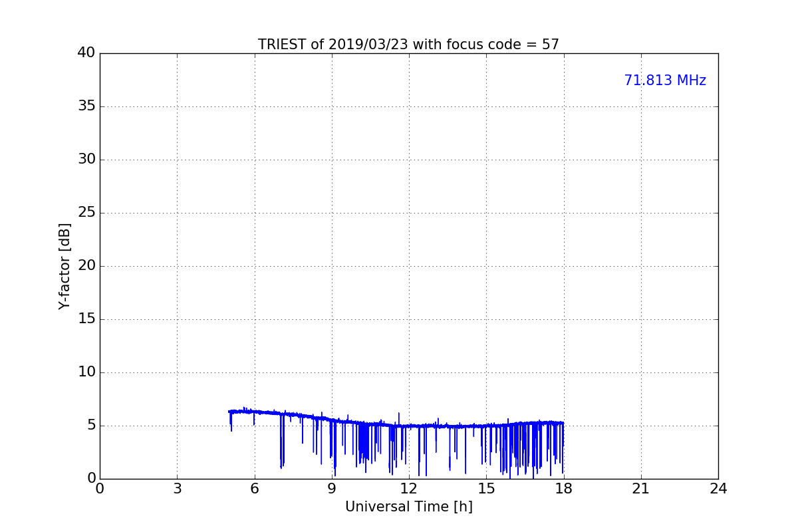Click the 'Y-factor [dB]' axis label
798x532 pixels.
65,266
